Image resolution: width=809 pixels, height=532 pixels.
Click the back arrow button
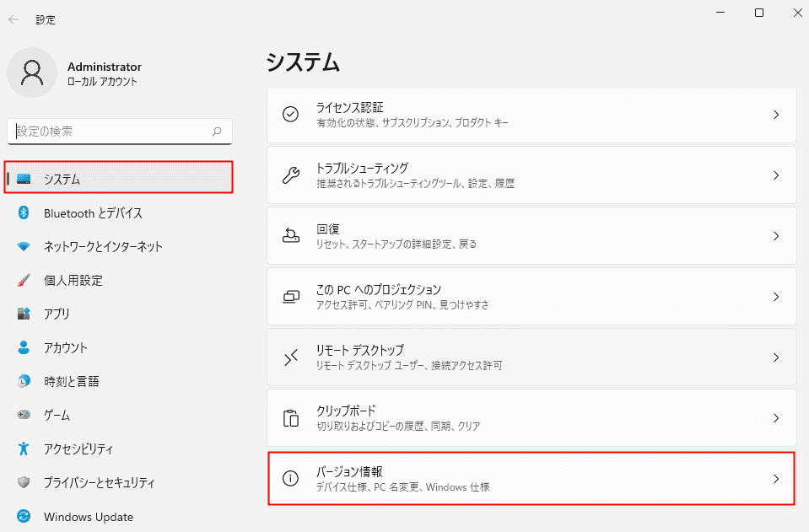pyautogui.click(x=13, y=19)
